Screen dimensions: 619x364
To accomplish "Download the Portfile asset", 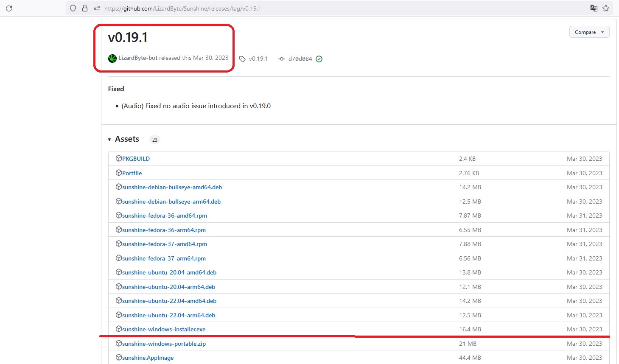I will [x=132, y=173].
